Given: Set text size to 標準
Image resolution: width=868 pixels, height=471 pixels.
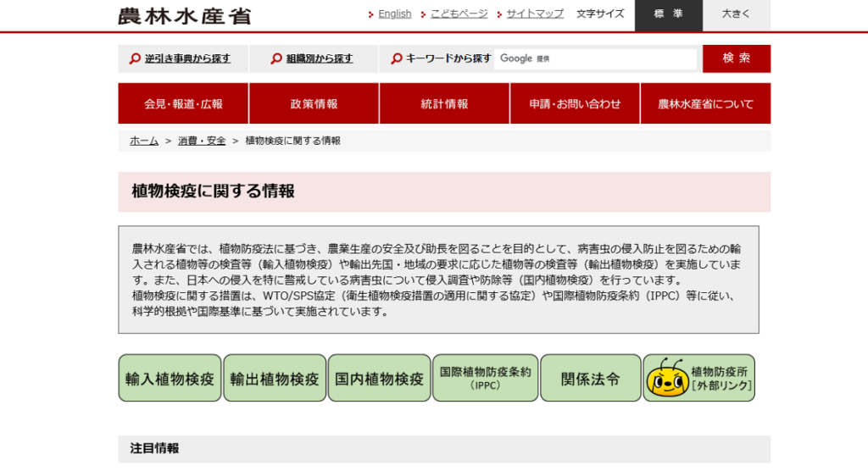Looking at the screenshot, I should (x=668, y=14).
